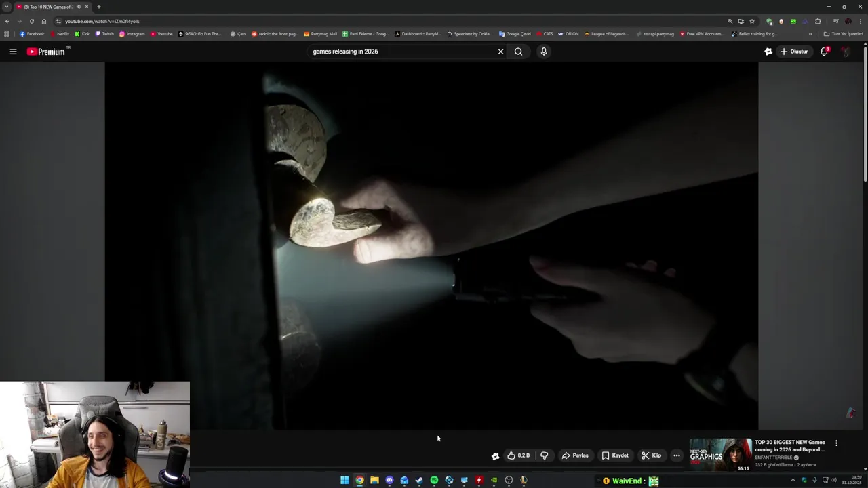
Task: Switch to Chrome in taskbar
Action: click(x=359, y=481)
